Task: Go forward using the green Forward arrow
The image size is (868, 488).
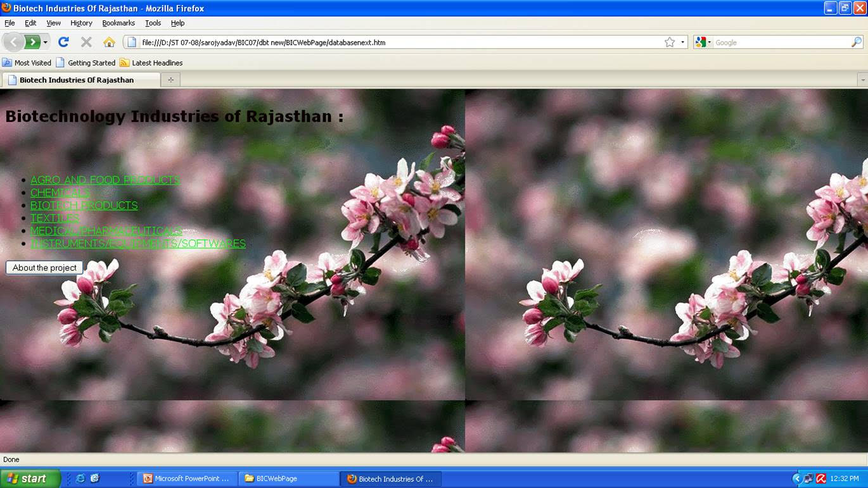Action: coord(32,42)
